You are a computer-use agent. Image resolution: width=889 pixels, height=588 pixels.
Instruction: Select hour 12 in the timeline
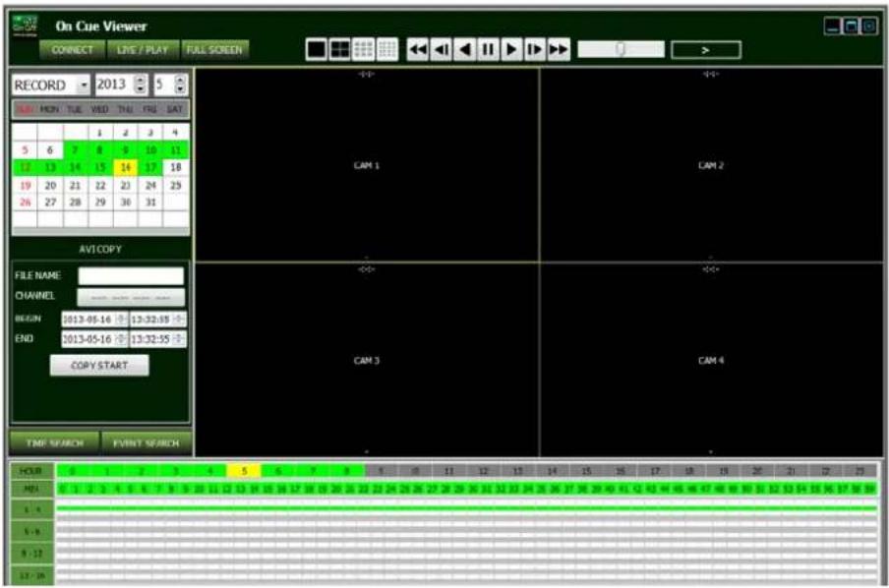point(484,471)
